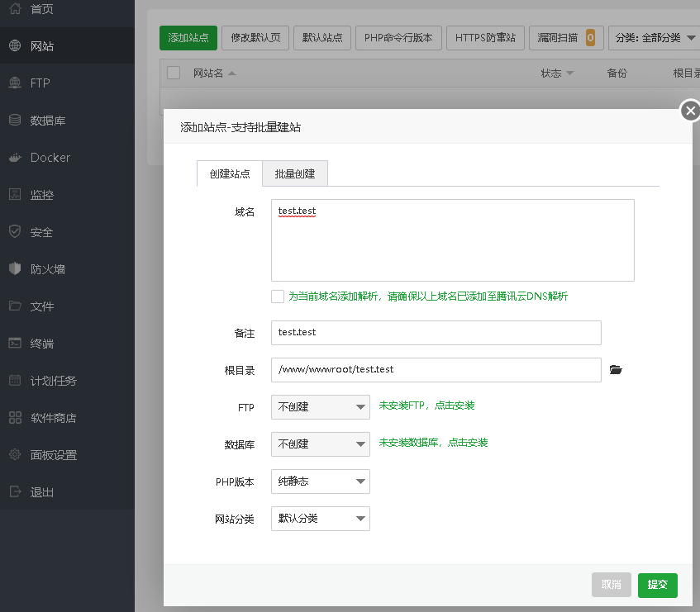Toggle the select-all checkbox in site table header
The image size is (700, 612).
click(174, 73)
